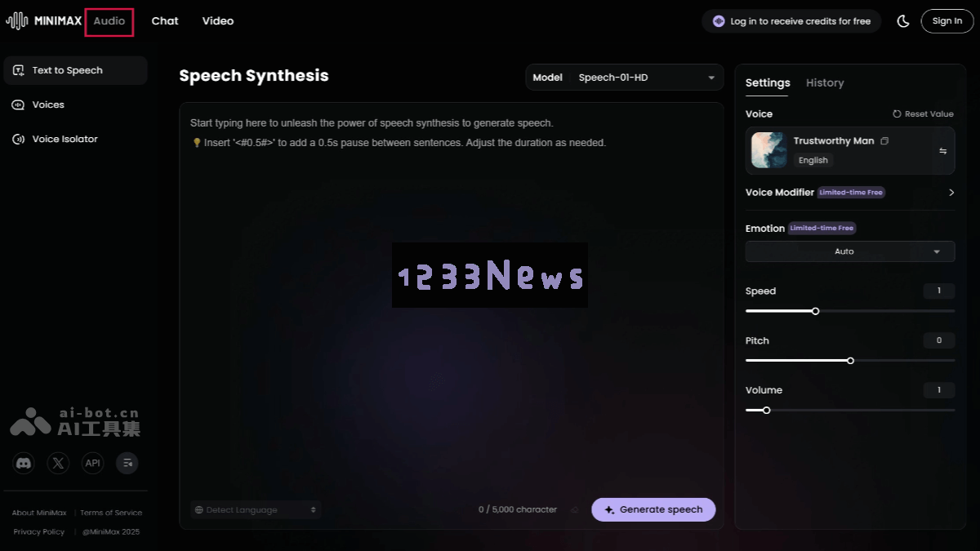Screen dimensions: 980x551
Task: Click the Sign In button
Action: [x=947, y=21]
